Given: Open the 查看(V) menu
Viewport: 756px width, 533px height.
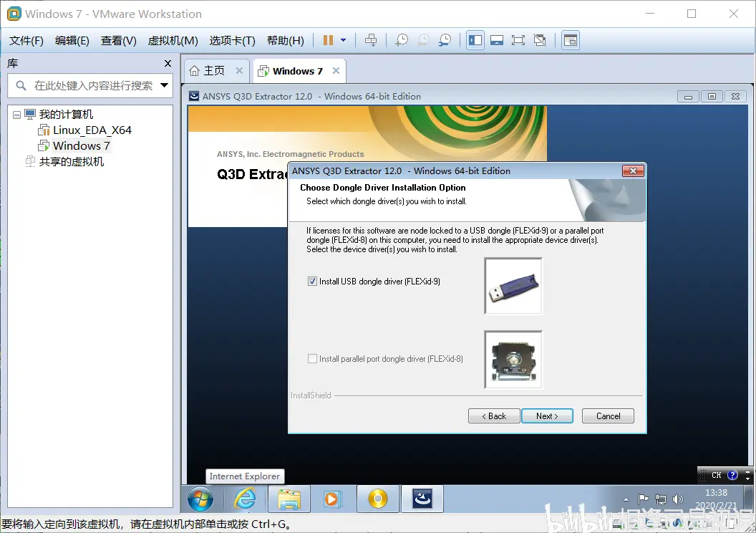Looking at the screenshot, I should 118,41.
